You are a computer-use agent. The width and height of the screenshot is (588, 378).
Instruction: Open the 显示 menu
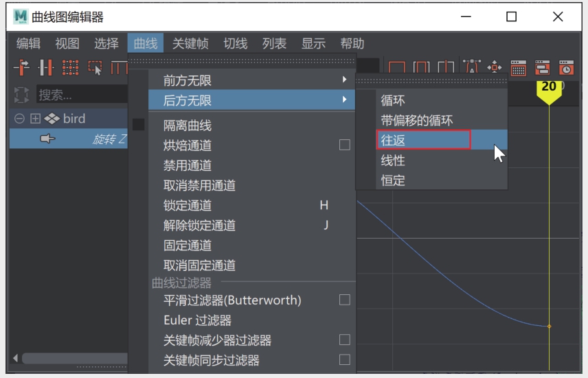[x=313, y=43]
